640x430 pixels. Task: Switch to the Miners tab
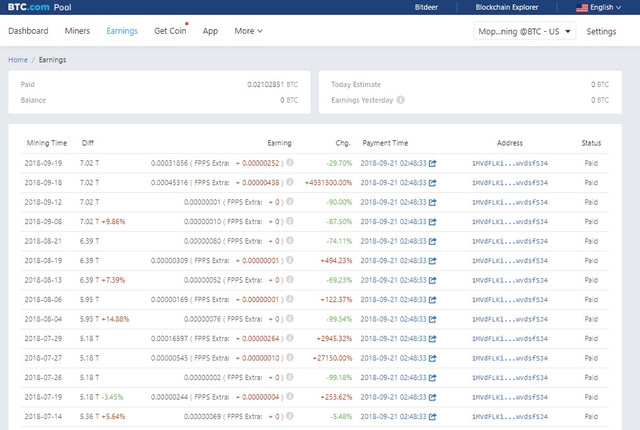[x=77, y=31]
